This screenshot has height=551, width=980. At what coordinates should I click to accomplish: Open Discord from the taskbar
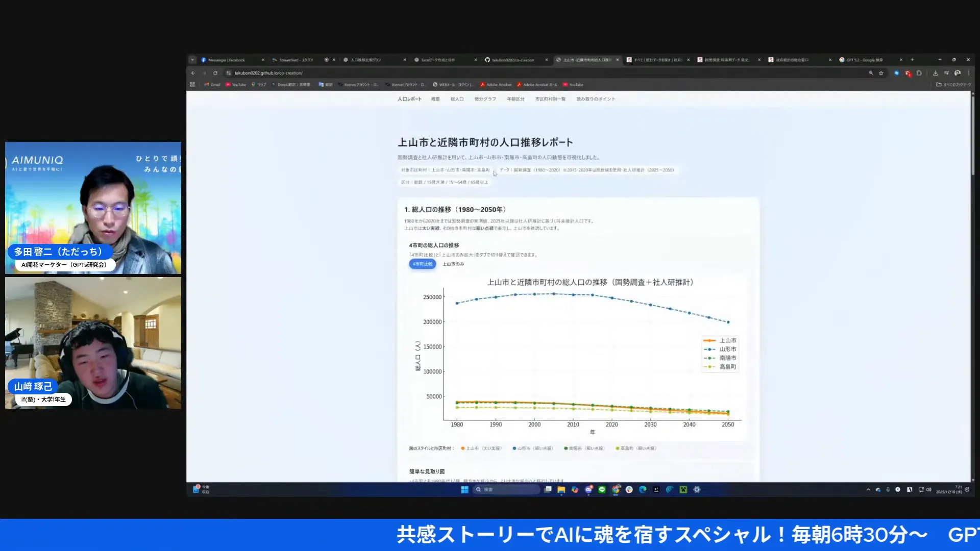[x=588, y=489]
